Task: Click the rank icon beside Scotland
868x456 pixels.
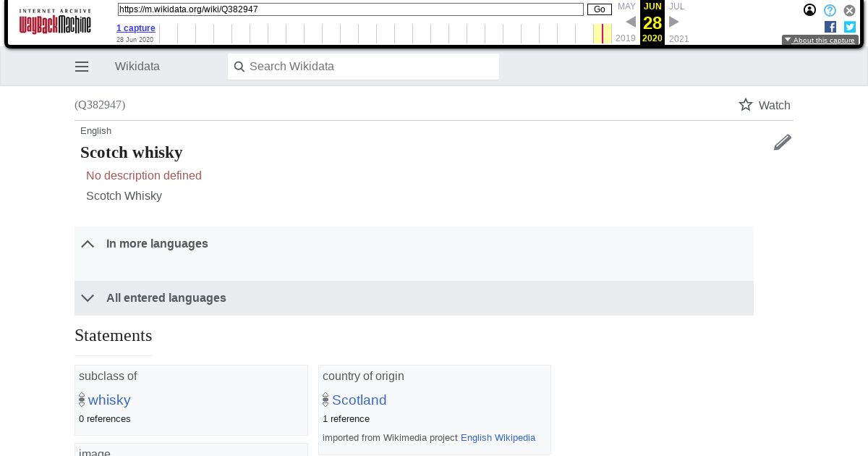Action: (x=325, y=400)
